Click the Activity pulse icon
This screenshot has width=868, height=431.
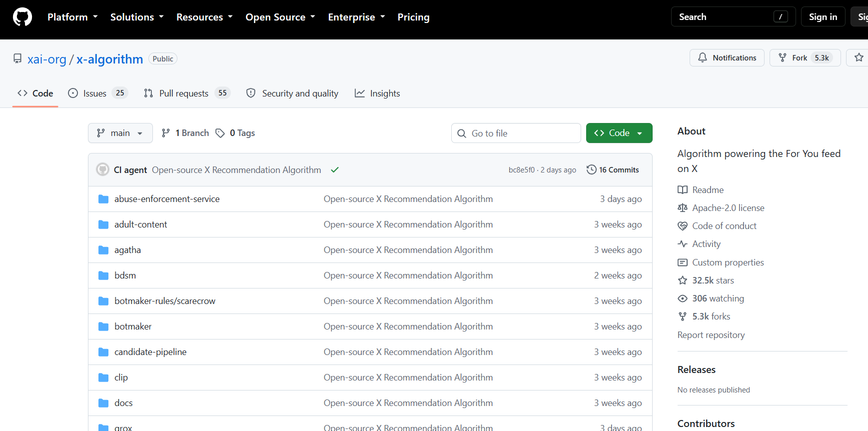(683, 244)
